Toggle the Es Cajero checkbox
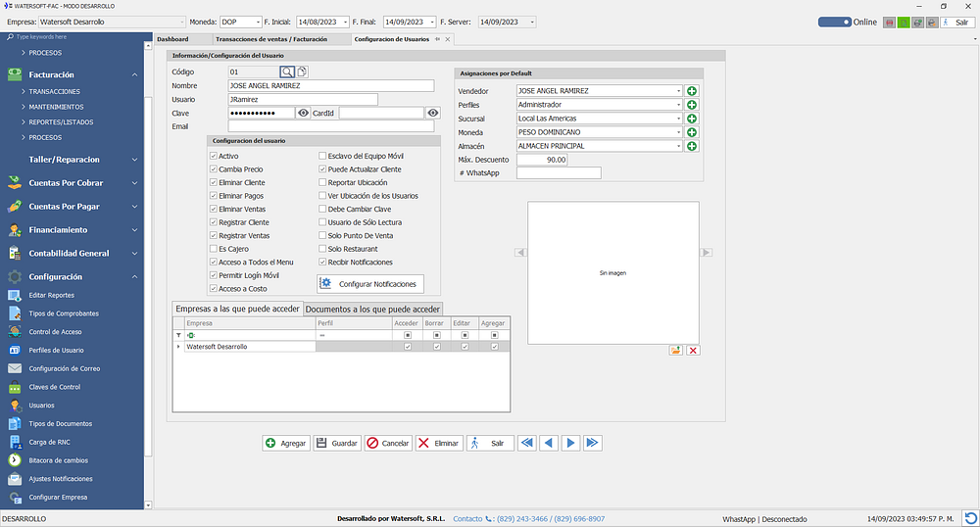The image size is (980, 527). [x=214, y=249]
